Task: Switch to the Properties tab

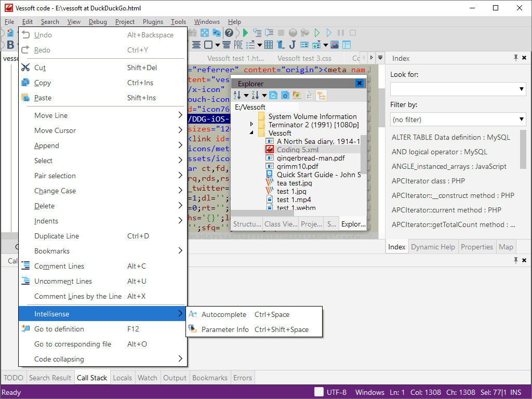Action: pyautogui.click(x=477, y=247)
